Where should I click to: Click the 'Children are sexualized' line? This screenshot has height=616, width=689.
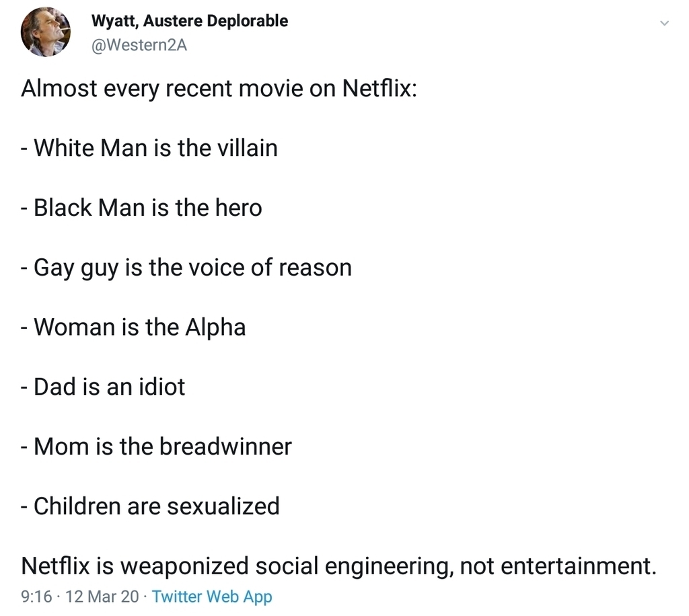[150, 506]
